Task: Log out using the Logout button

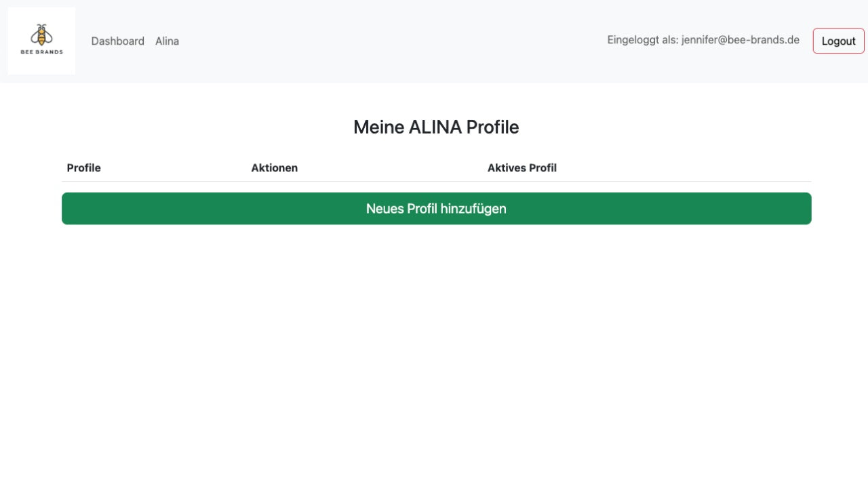Action: 839,41
